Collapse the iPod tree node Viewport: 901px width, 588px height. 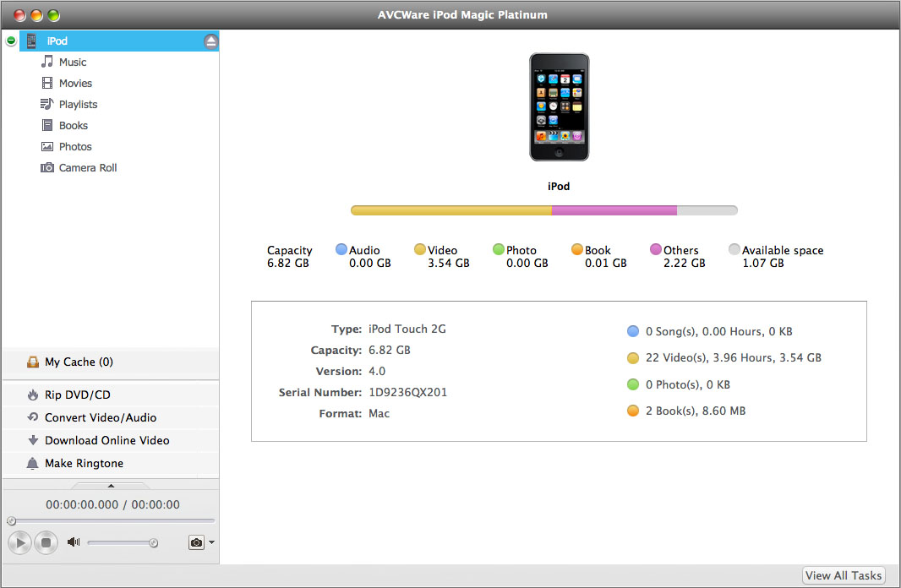point(11,41)
